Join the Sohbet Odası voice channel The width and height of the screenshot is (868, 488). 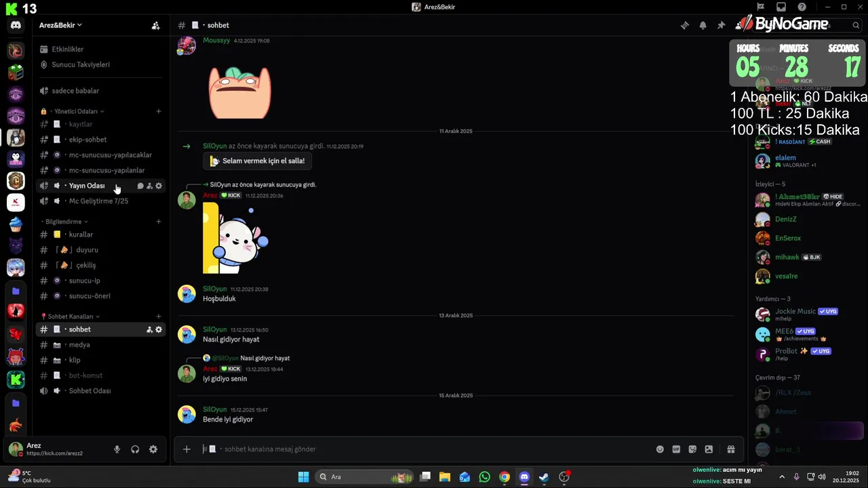[x=101, y=391]
